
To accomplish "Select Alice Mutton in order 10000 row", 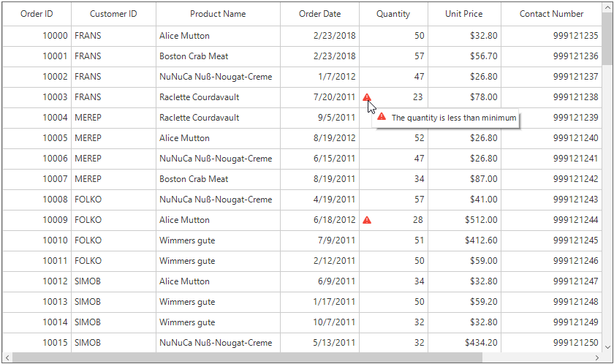I will (x=218, y=36).
